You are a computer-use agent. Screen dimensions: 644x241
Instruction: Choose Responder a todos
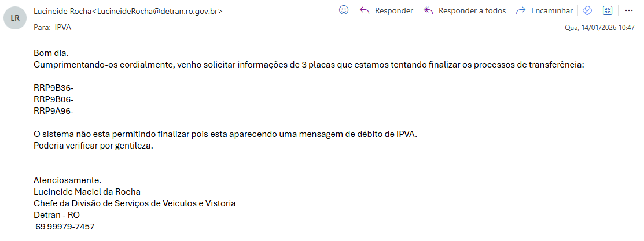465,10
